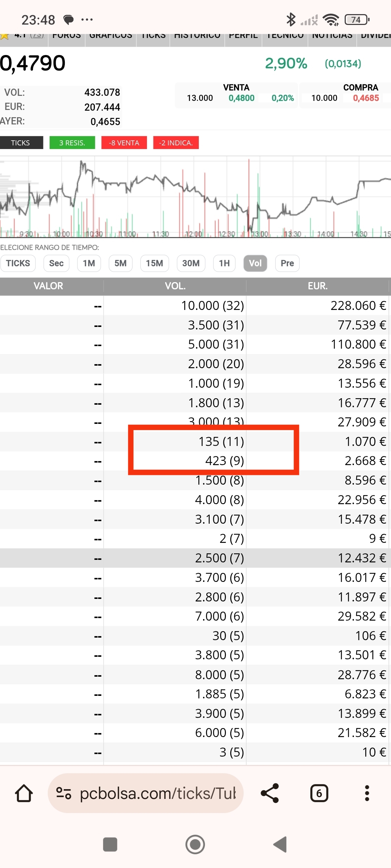
Task: Click the VENTA volume 13.000
Action: point(200,98)
